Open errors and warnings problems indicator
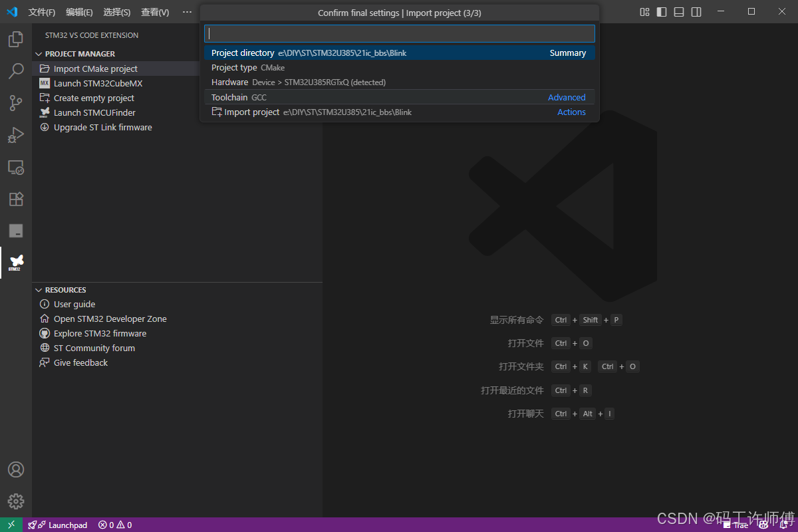 (115, 525)
